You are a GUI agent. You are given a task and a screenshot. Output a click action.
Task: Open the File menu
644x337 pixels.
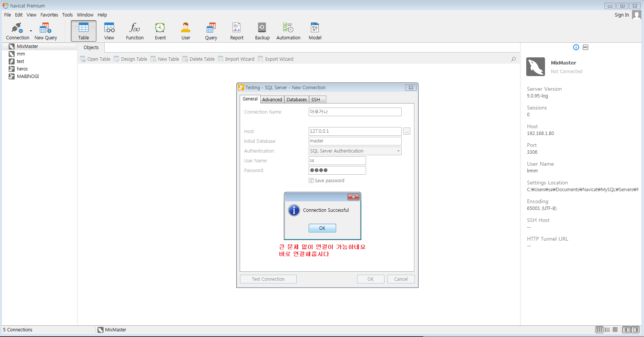[x=8, y=15]
